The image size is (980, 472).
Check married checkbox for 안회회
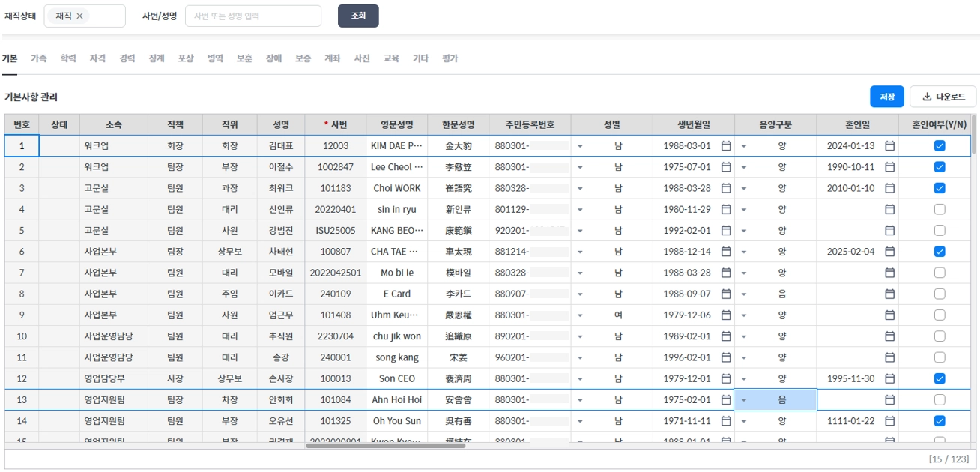click(940, 400)
